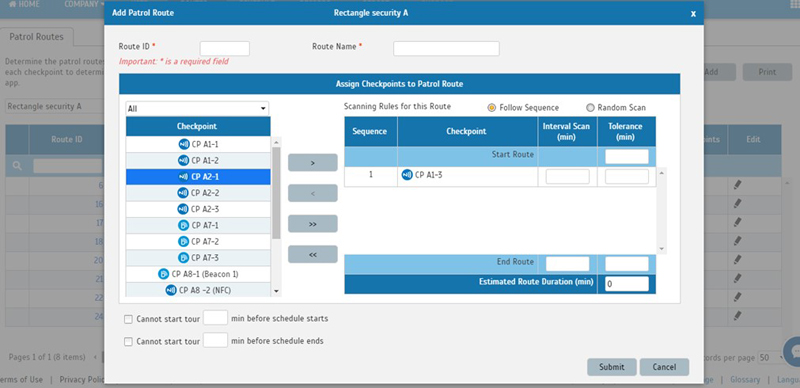Image resolution: width=800 pixels, height=388 pixels.
Task: Click the Sequence column header
Action: coord(371,131)
